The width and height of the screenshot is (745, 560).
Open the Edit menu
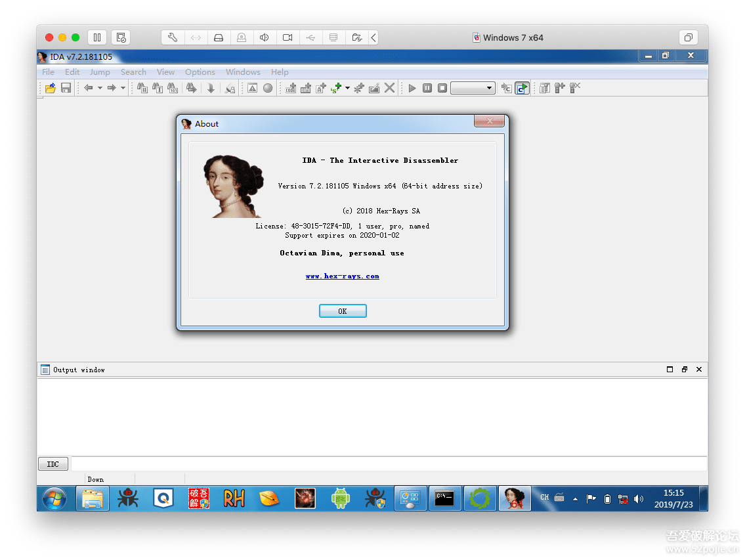[x=72, y=72]
